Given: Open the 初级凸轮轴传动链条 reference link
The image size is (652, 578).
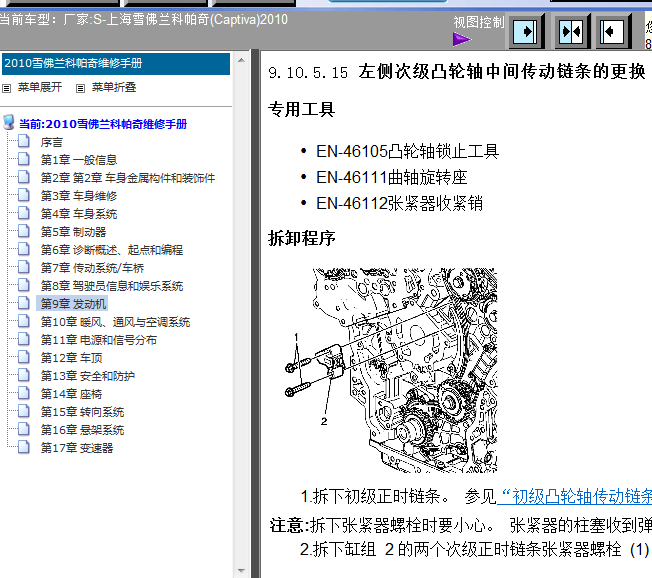Looking at the screenshot, I should [x=575, y=496].
